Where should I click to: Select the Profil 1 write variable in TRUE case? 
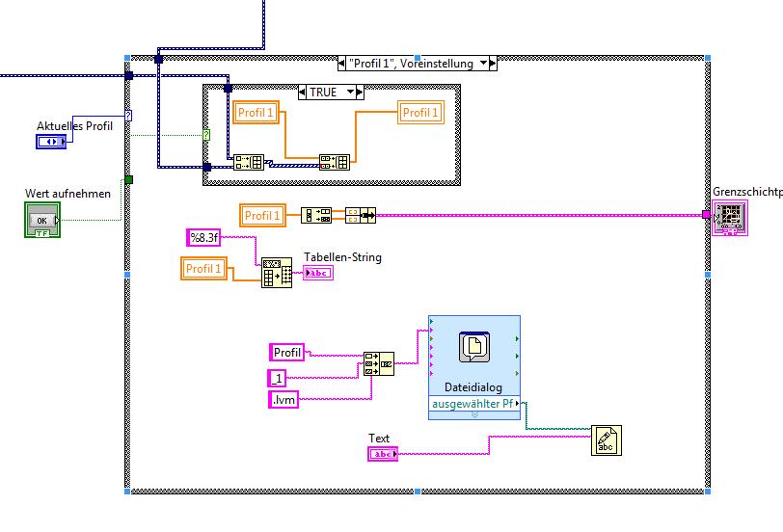[421, 113]
